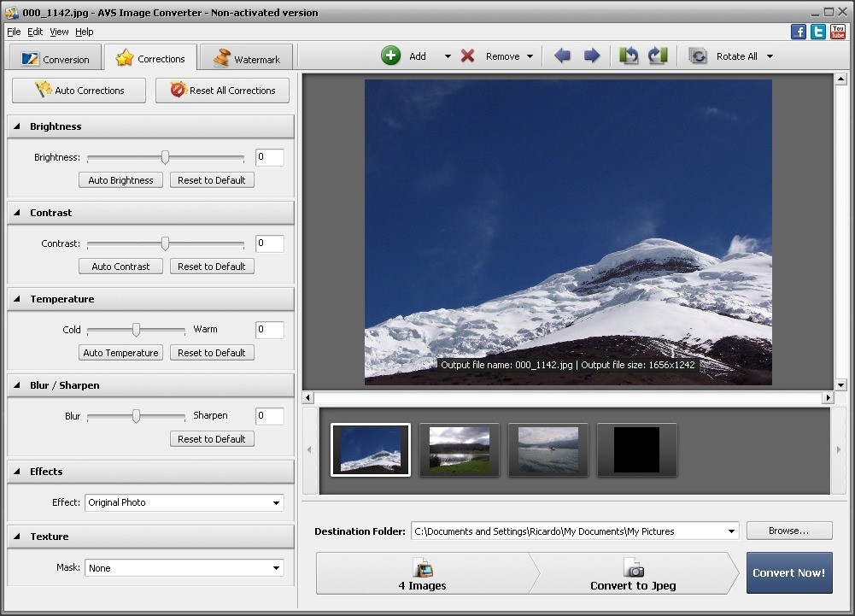
Task: Open the Effect dropdown showing Original Photo
Action: [x=276, y=502]
